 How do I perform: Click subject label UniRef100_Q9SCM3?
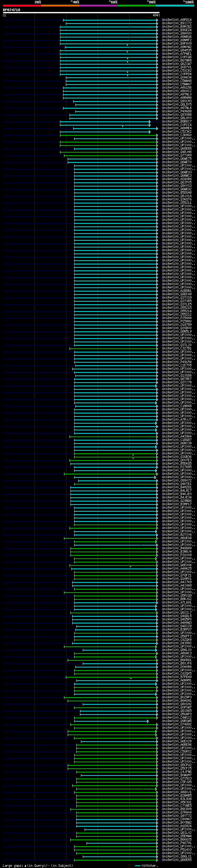pos(177,101)
